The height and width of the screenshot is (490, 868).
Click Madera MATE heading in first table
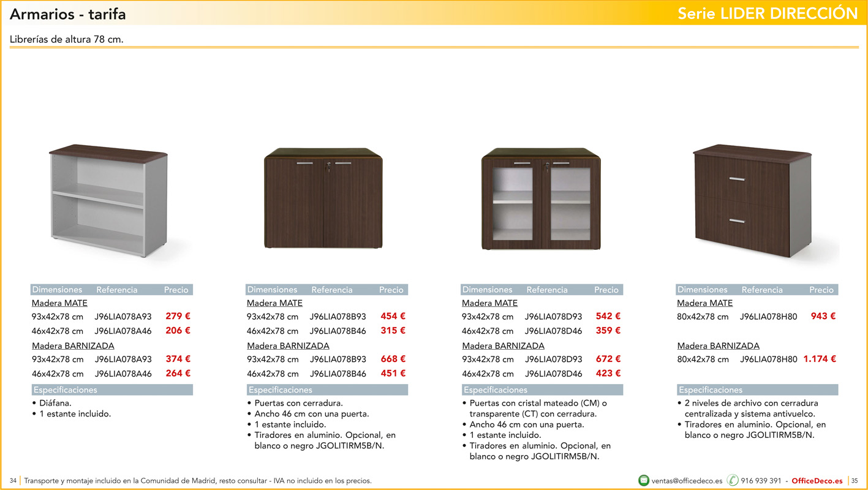point(59,303)
